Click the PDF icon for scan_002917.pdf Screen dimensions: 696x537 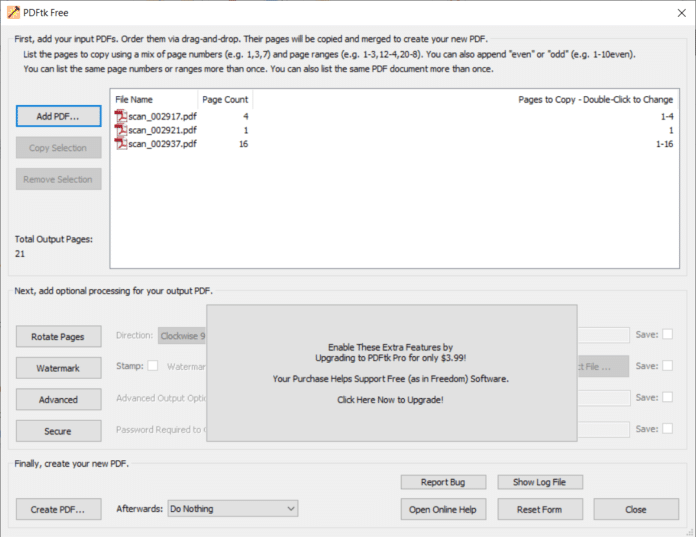pos(121,117)
